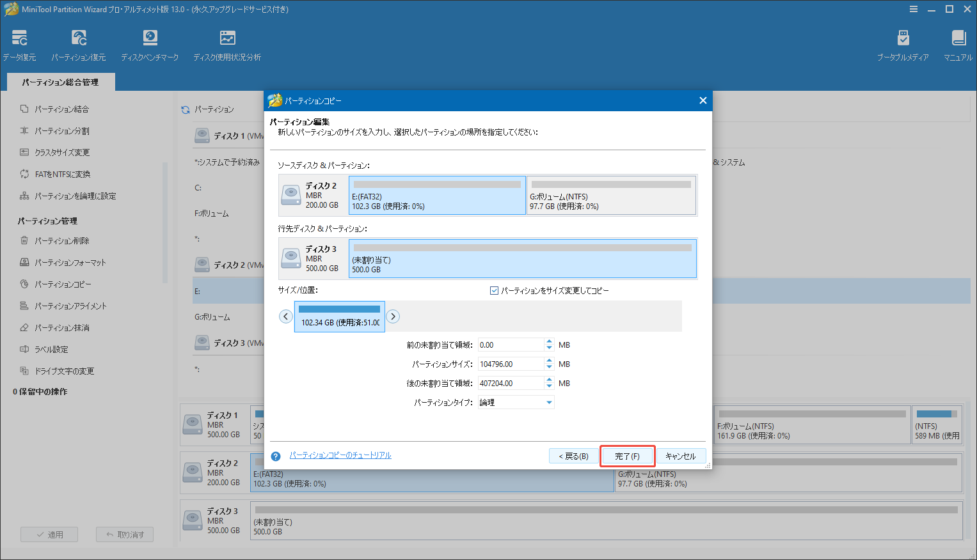The height and width of the screenshot is (560, 977).
Task: Open the パーティションコピーのチュートリアル link
Action: point(340,455)
